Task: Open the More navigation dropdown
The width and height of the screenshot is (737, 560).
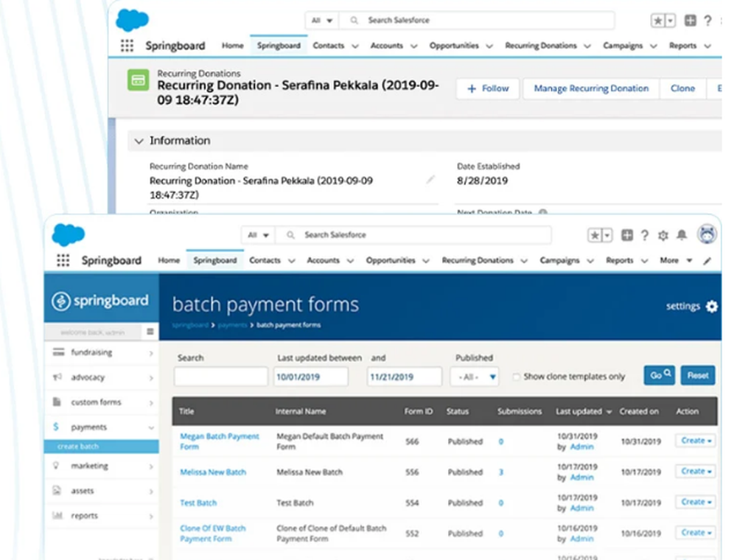Action: tap(676, 260)
